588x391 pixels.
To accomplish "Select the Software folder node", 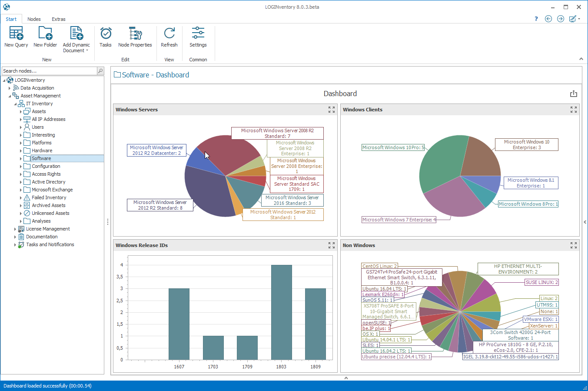I will point(41,158).
